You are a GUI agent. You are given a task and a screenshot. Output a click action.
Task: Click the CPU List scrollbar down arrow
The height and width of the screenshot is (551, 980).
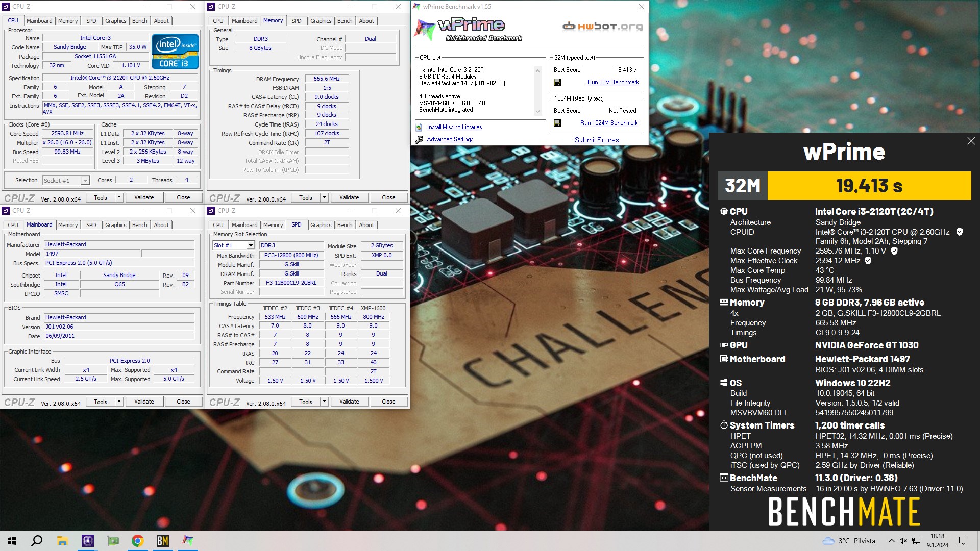[537, 112]
